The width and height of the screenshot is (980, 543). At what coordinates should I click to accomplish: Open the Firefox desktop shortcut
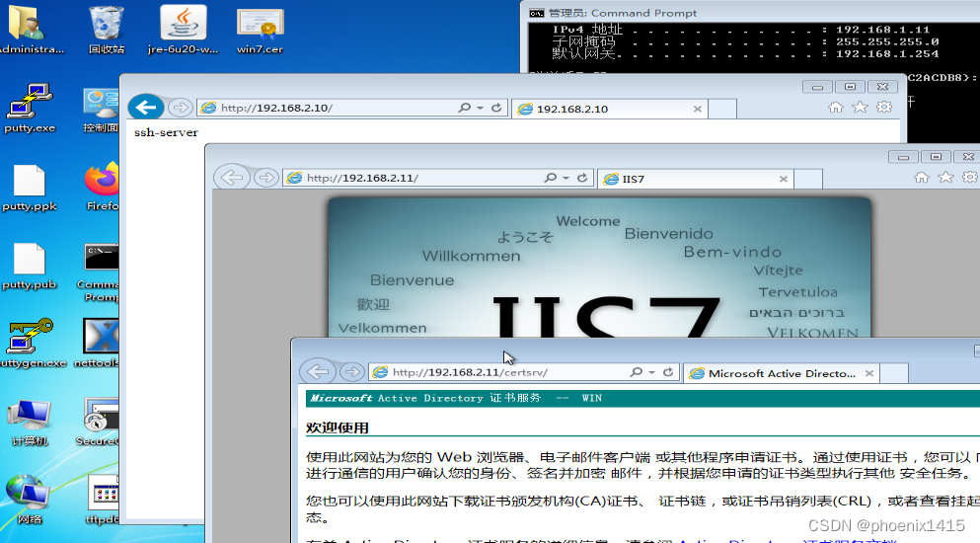coord(102,186)
